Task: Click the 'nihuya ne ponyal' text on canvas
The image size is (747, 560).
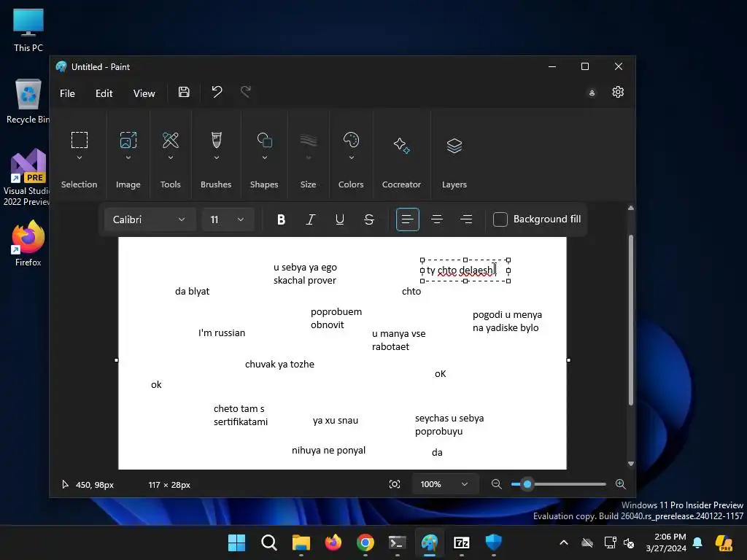Action: coord(328,451)
